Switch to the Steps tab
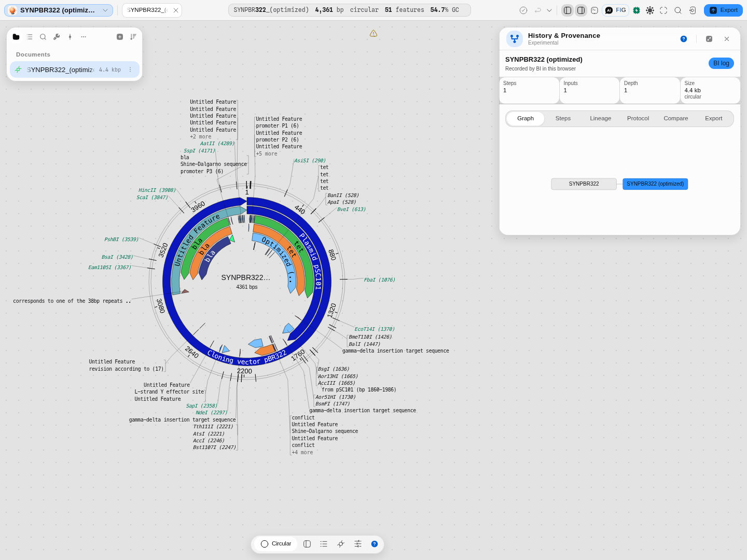Screen dimensions: 747x560 click(x=563, y=119)
